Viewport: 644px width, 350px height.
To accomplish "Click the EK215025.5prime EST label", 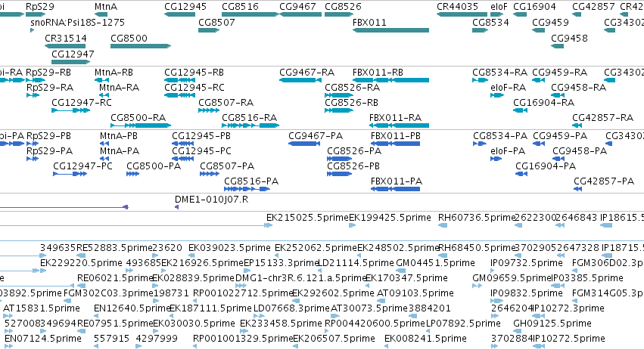I will point(307,218).
